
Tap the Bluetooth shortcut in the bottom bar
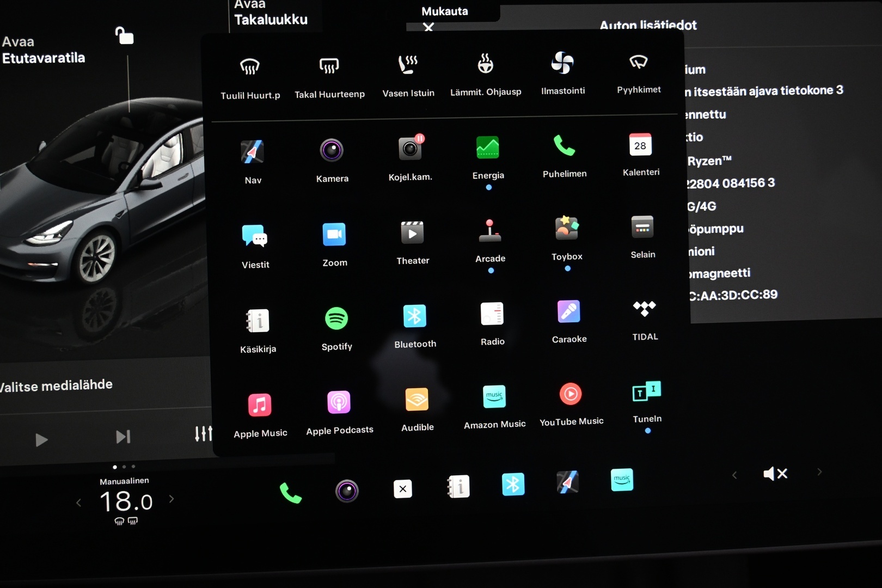[x=513, y=484]
